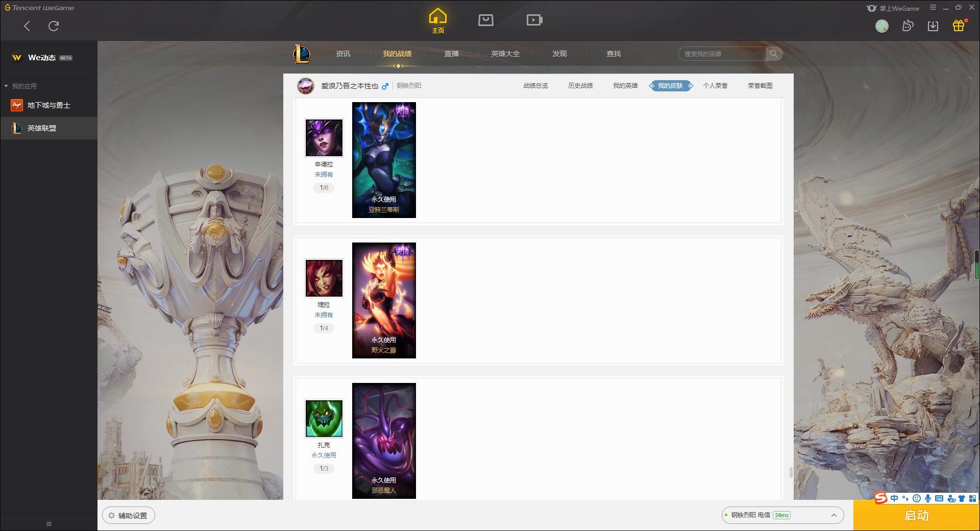Viewport: 980px width, 531px height.
Task: Focus the 搜索我的英雄 search field
Action: pyautogui.click(x=722, y=54)
